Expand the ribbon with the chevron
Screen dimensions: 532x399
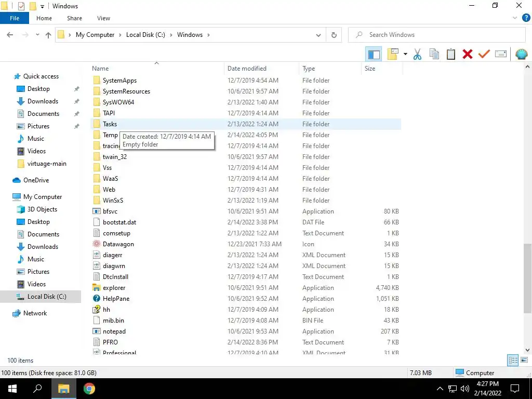point(515,18)
